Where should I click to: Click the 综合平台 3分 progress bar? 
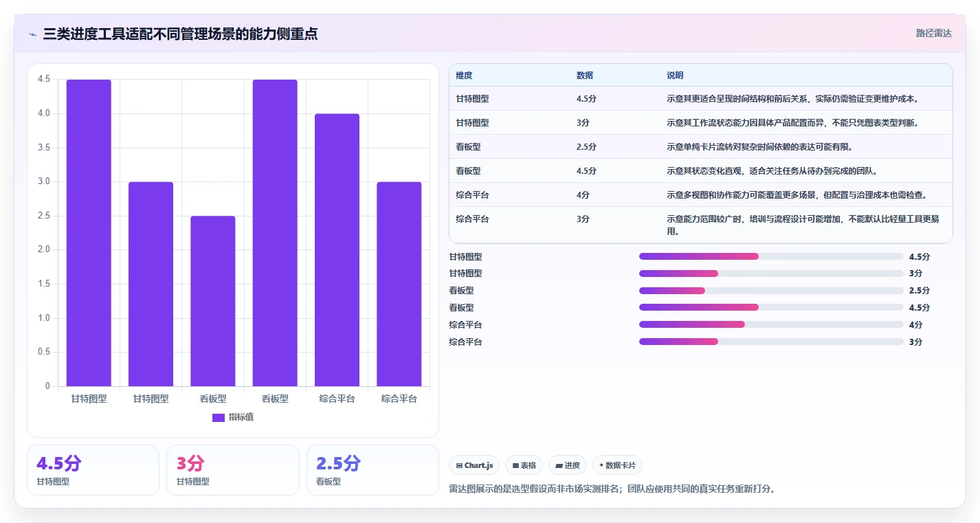(x=771, y=342)
